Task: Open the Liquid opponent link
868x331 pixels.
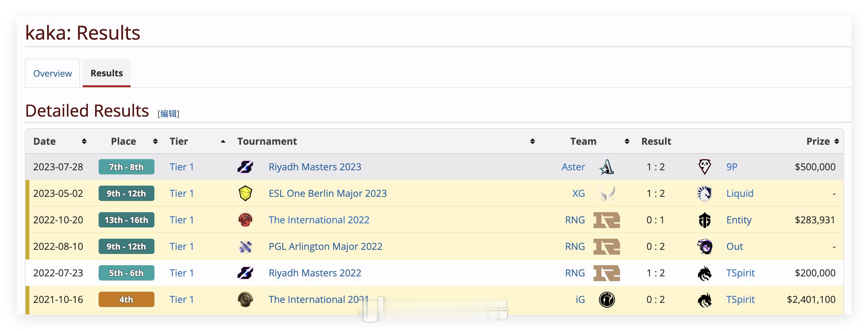Action: pyautogui.click(x=740, y=193)
